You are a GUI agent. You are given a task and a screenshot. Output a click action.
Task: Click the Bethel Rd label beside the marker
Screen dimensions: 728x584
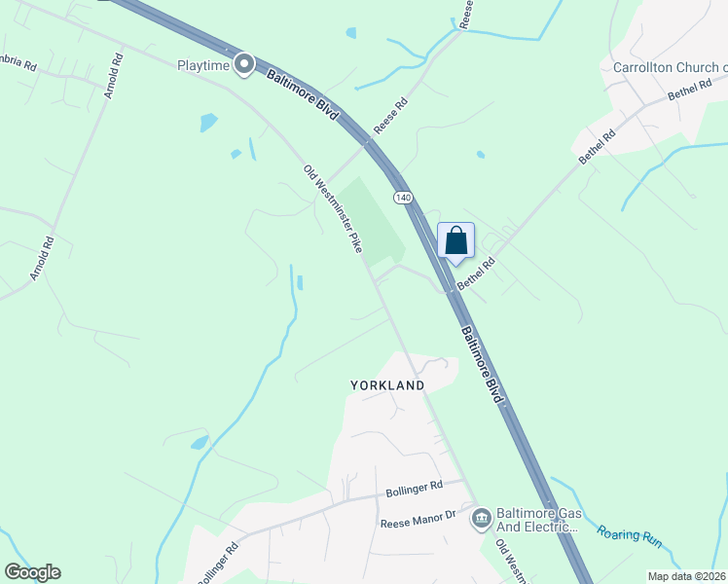pos(476,274)
